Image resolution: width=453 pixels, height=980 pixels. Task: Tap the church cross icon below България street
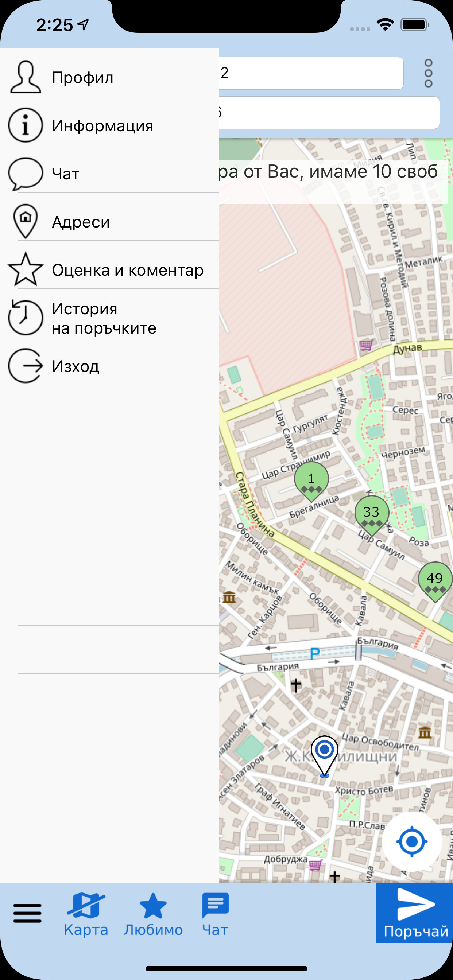[296, 685]
